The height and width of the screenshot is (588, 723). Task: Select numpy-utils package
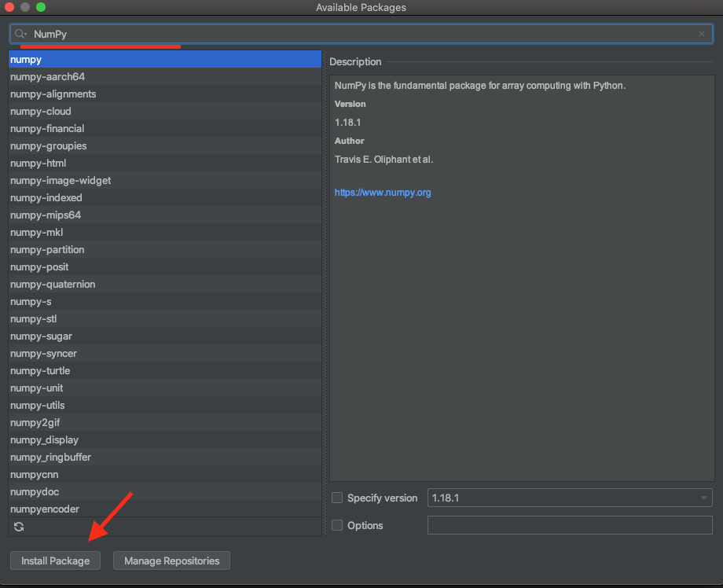(x=165, y=406)
